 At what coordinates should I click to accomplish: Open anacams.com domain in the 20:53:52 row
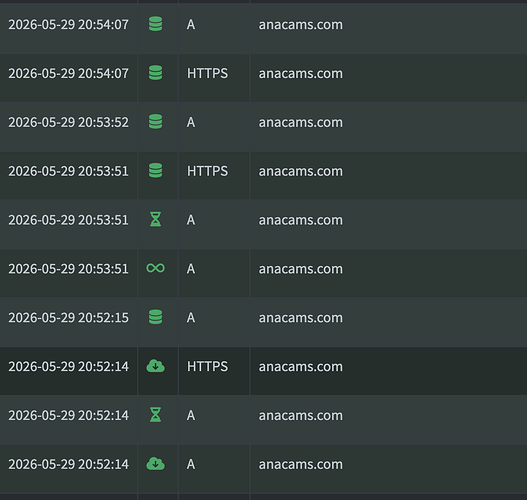coord(300,122)
